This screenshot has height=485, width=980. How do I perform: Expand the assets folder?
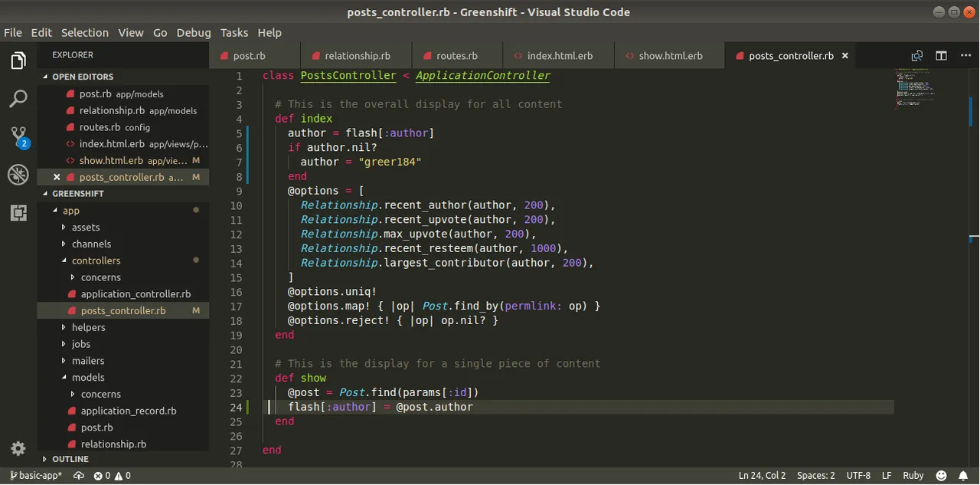pyautogui.click(x=123, y=228)
